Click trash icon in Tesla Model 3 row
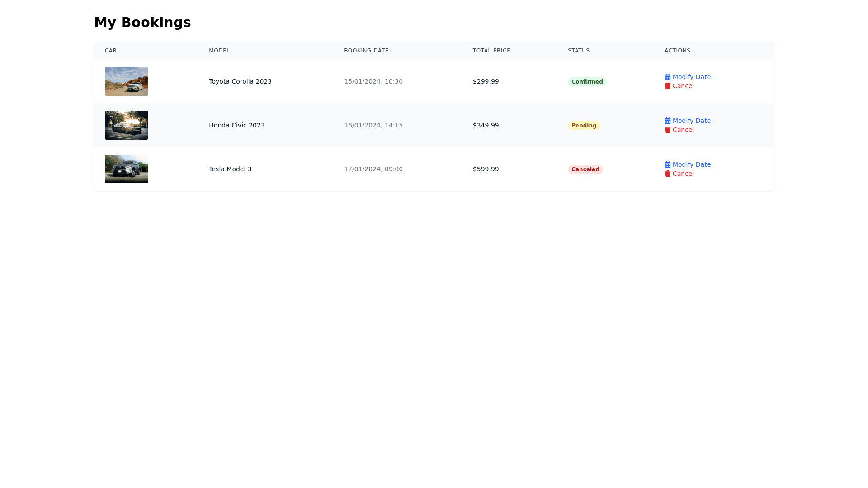The height and width of the screenshot is (488, 868). point(667,174)
